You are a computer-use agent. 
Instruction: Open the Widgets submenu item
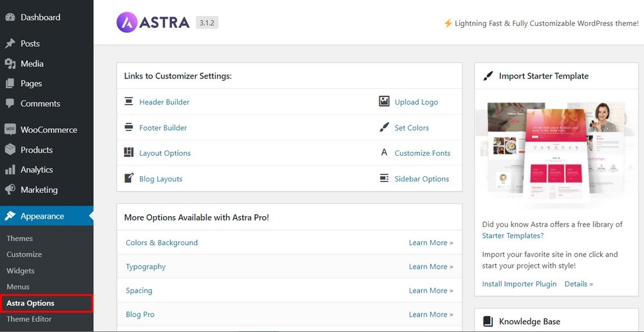click(x=21, y=271)
